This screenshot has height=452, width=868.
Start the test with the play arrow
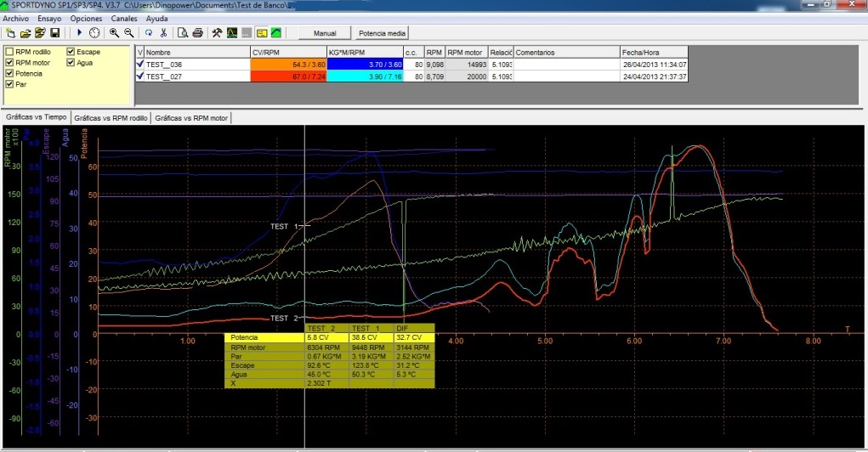[x=80, y=33]
